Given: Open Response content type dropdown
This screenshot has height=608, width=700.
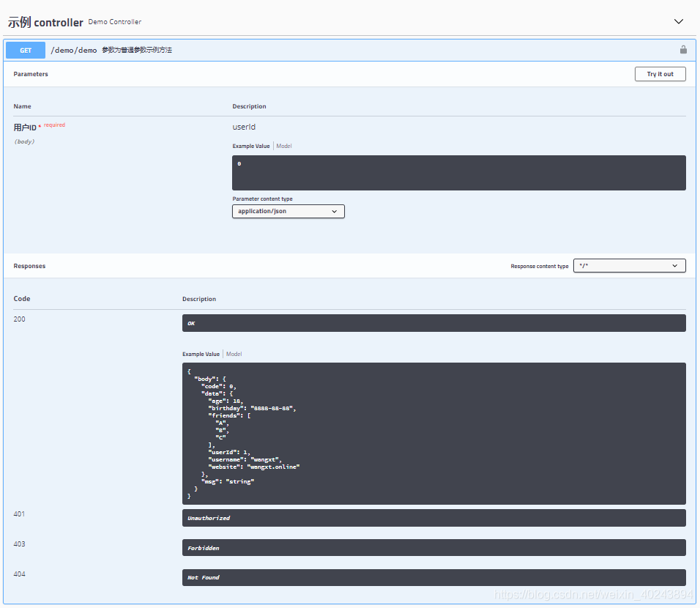Looking at the screenshot, I should tap(629, 266).
